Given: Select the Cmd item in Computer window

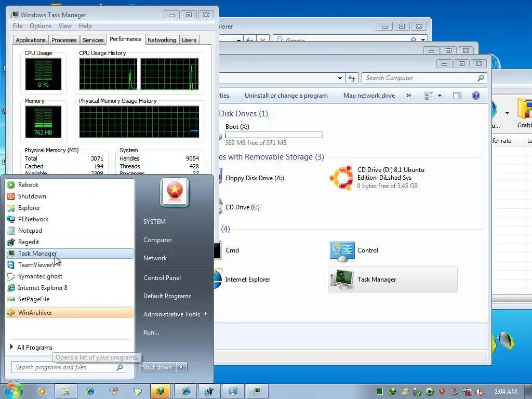Looking at the screenshot, I should tap(232, 250).
